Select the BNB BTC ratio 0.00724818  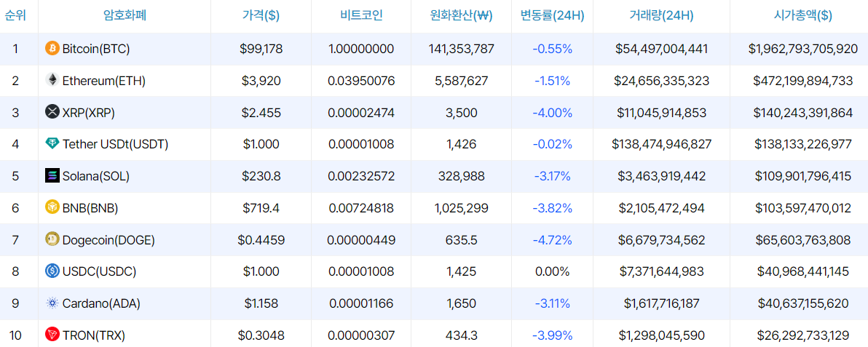(361, 208)
